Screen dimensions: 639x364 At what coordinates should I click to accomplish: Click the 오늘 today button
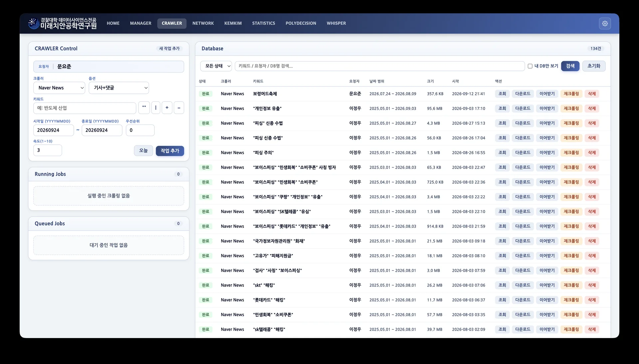pos(143,151)
